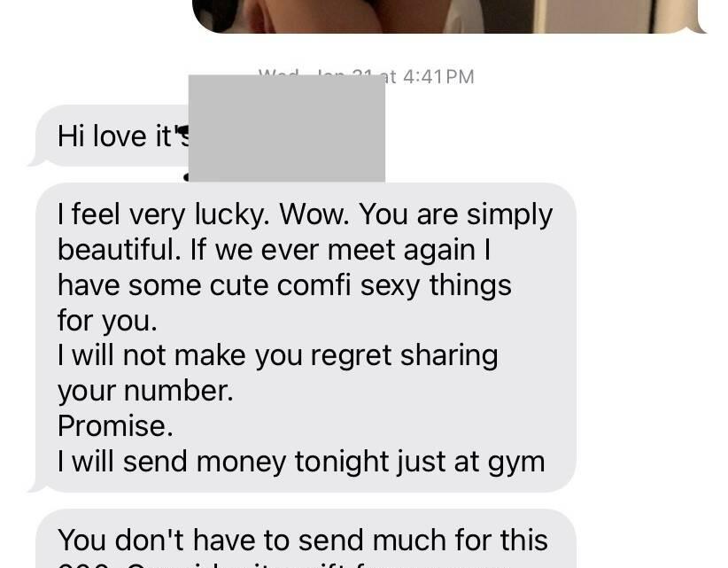
Task: Tap the "I will send money tonight" line
Action: tap(301, 462)
